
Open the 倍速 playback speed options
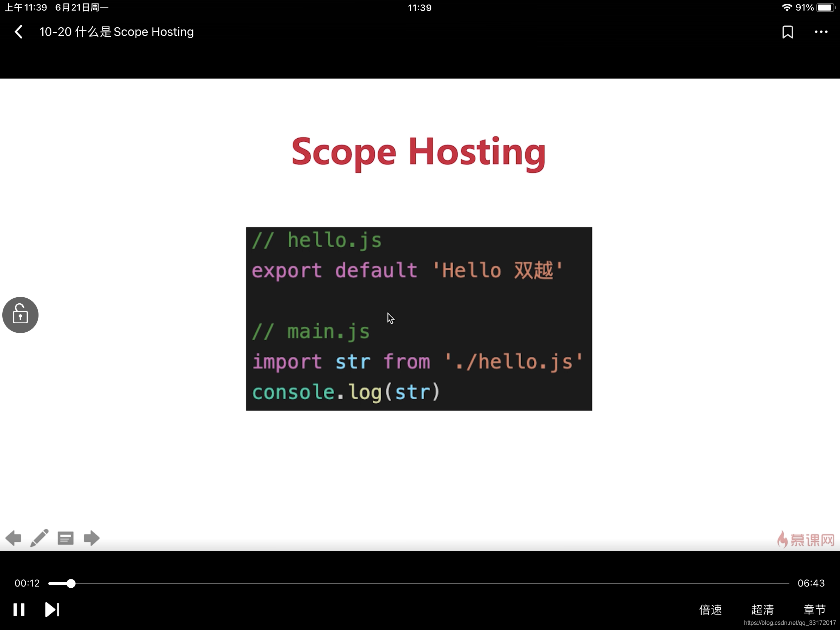[710, 610]
